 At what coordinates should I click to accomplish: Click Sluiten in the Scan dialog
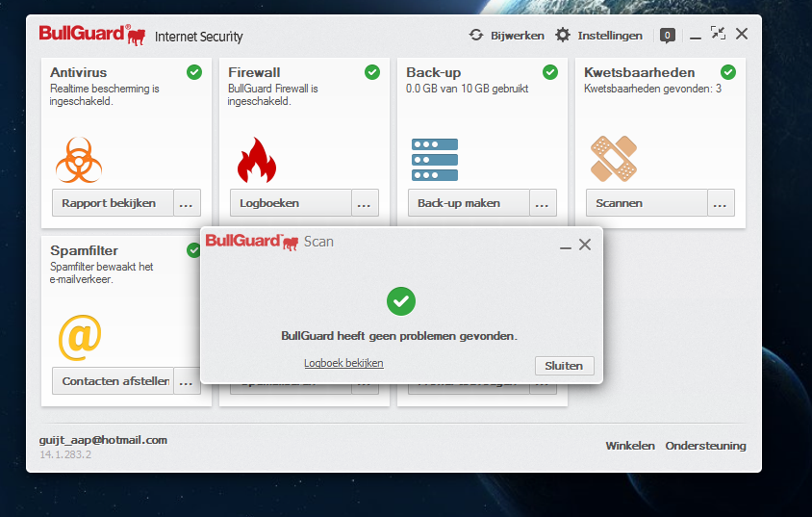tap(564, 366)
